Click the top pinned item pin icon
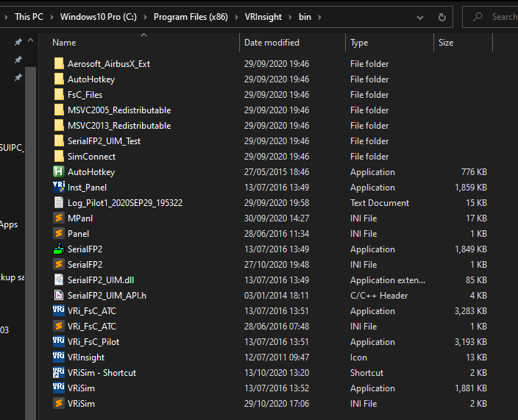Image resolution: width=518 pixels, height=420 pixels. (x=18, y=42)
